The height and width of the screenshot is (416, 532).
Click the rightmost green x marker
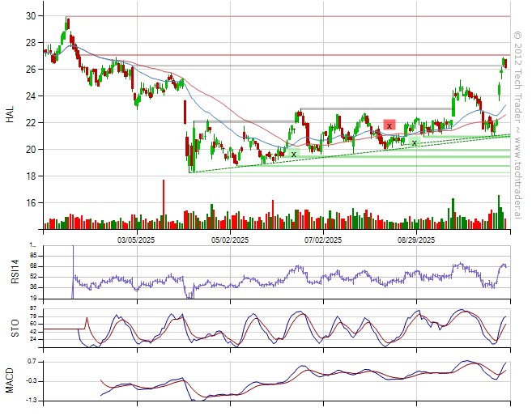tap(415, 142)
